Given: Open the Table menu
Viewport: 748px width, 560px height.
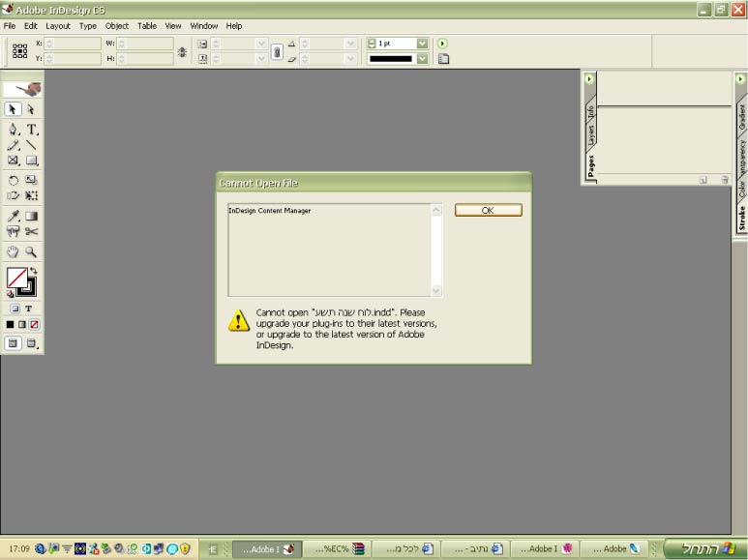Looking at the screenshot, I should [x=147, y=26].
